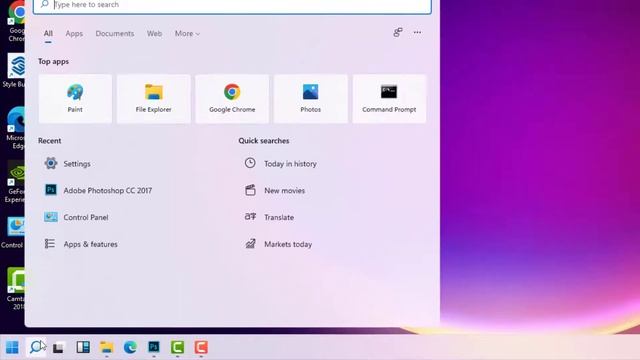Open green Camtasia icon on taskbar

tap(178, 347)
